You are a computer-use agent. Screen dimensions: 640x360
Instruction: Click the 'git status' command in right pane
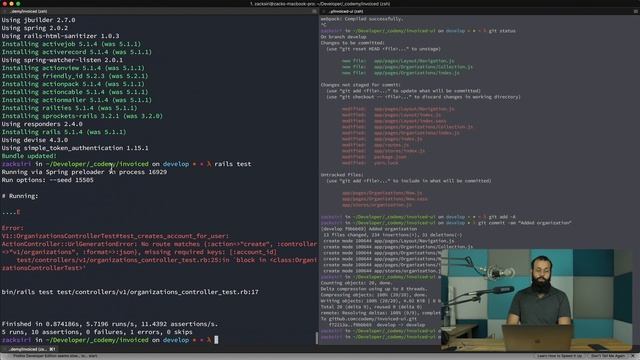502,31
